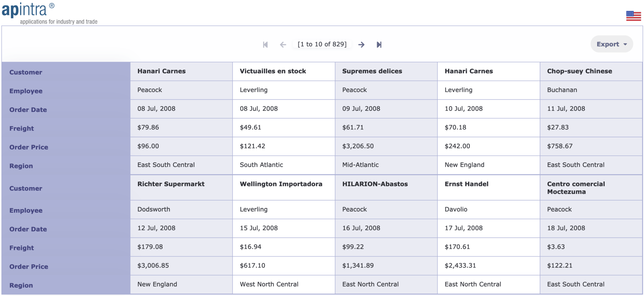
Task: Click the page range indicator [1 to 10 of 829]
Action: (322, 44)
